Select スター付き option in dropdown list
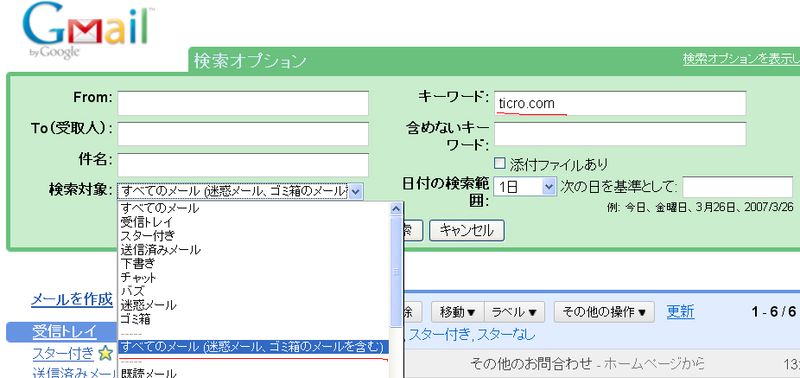Image resolution: width=800 pixels, height=378 pixels. (x=254, y=236)
